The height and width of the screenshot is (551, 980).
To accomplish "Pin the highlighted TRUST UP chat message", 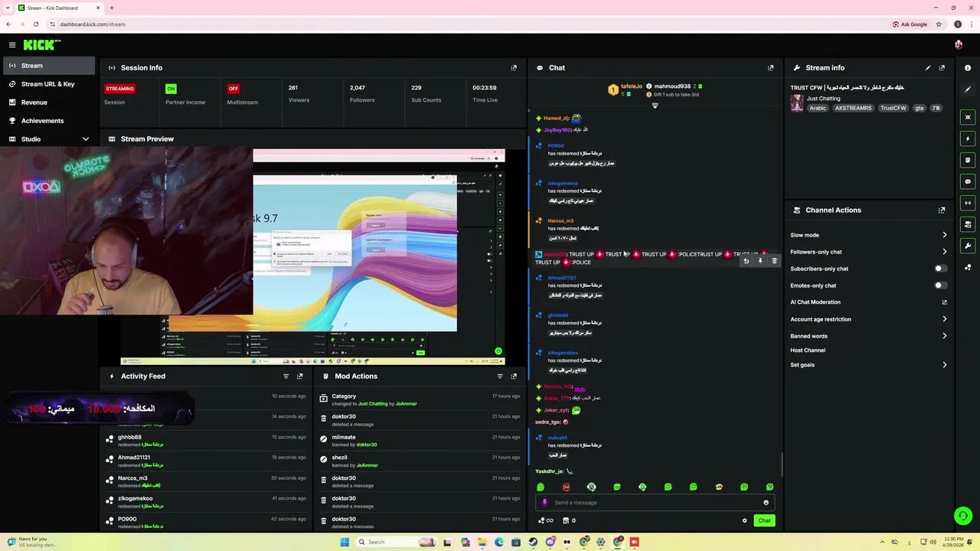I will pyautogui.click(x=760, y=261).
